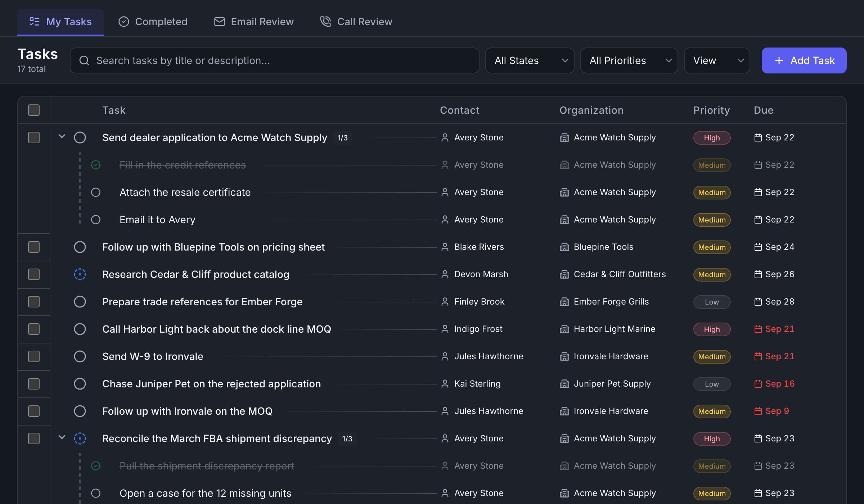Image resolution: width=864 pixels, height=504 pixels.
Task: Click High priority badge on Harbor Light row
Action: point(712,329)
